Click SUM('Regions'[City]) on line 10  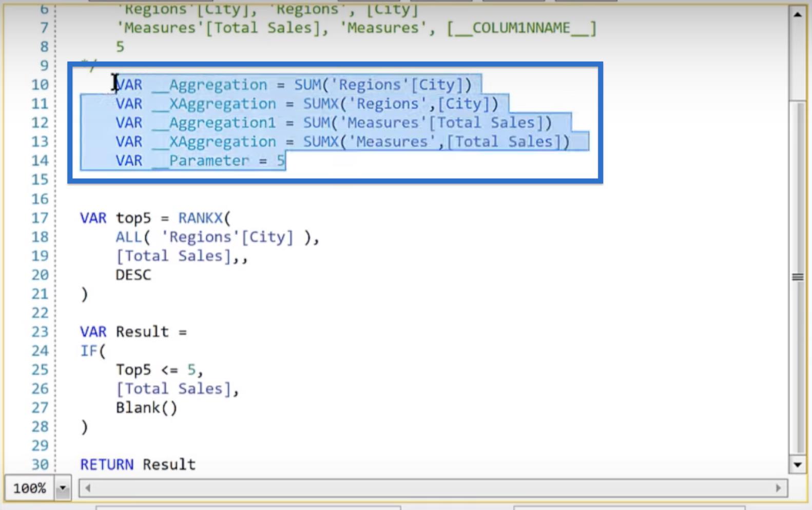383,85
